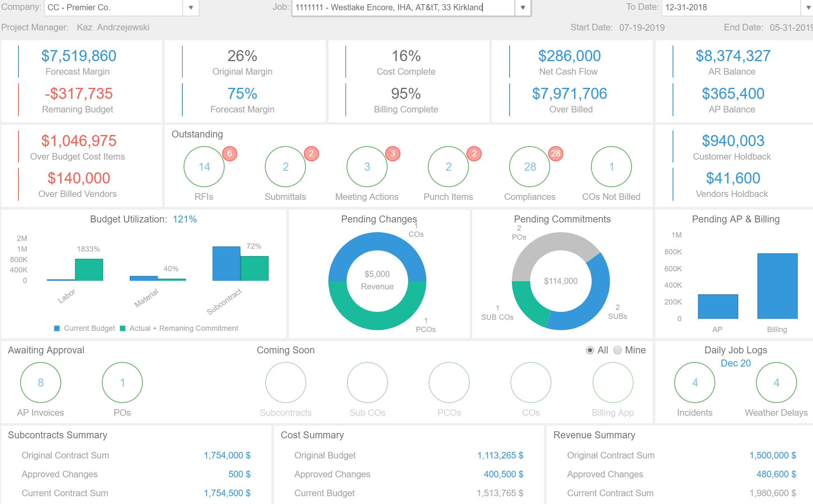The image size is (813, 504).
Task: Click the COs Not Billed circle
Action: (x=611, y=167)
